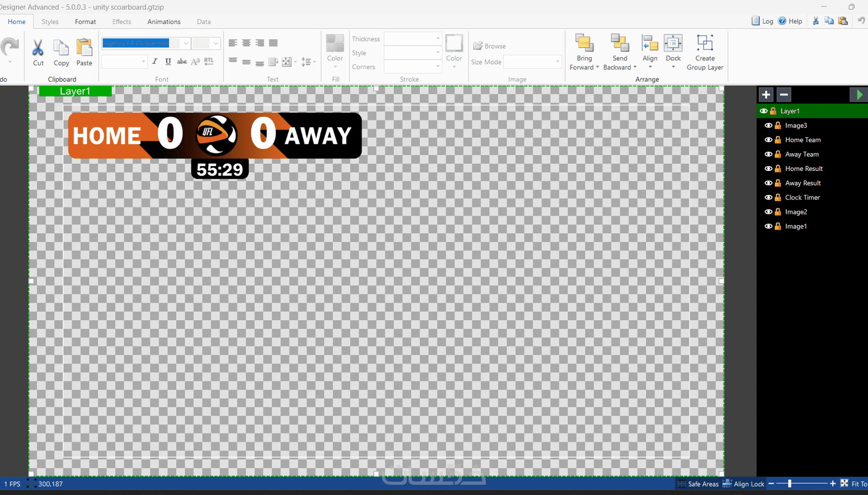Click the quick-access undo arrow
The width and height of the screenshot is (868, 495).
[x=861, y=21]
